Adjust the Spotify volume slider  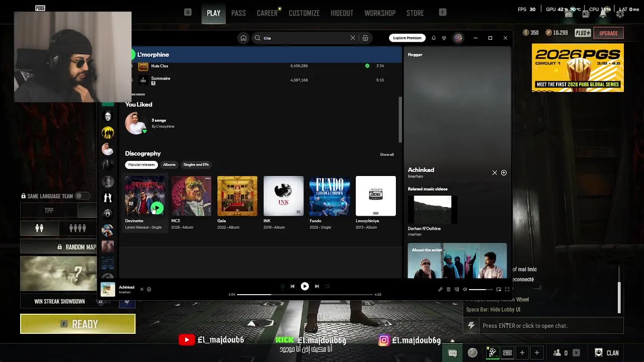coord(480,289)
